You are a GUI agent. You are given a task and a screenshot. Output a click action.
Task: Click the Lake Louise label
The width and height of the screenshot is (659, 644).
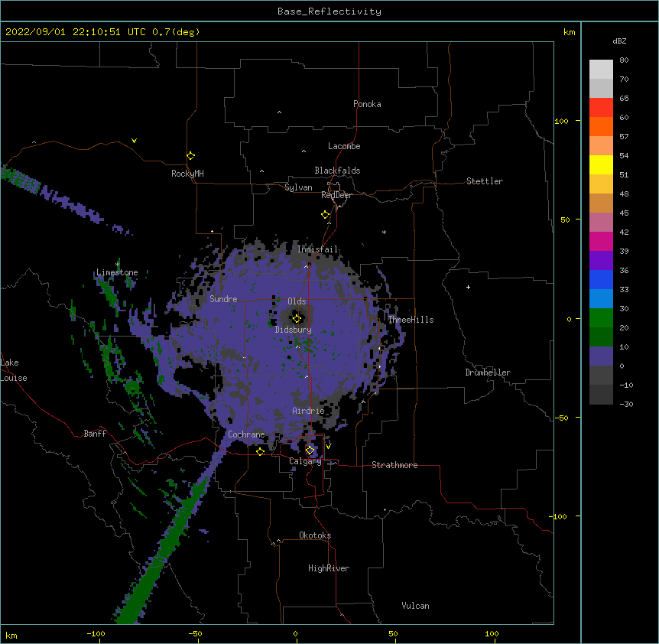pos(14,370)
